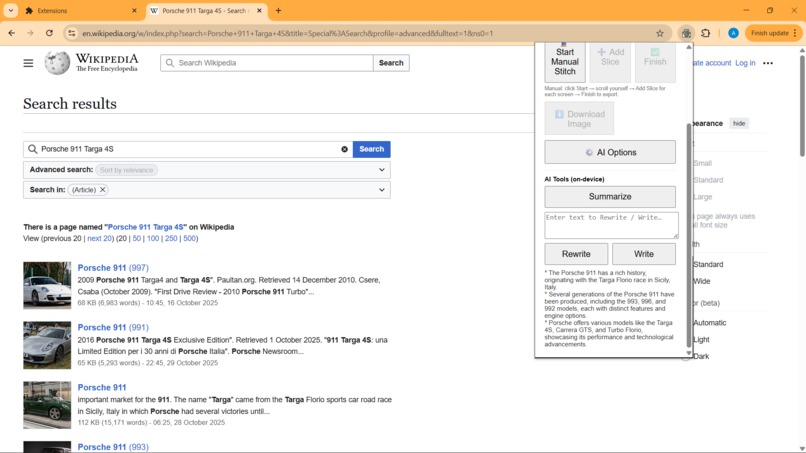Open the silver Porsche 991 thumbnail

(x=47, y=345)
